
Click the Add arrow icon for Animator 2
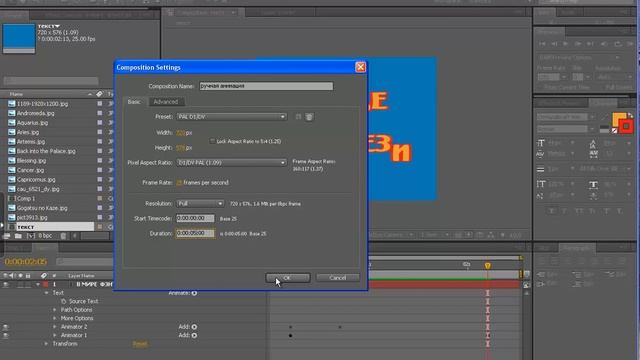pos(194,327)
